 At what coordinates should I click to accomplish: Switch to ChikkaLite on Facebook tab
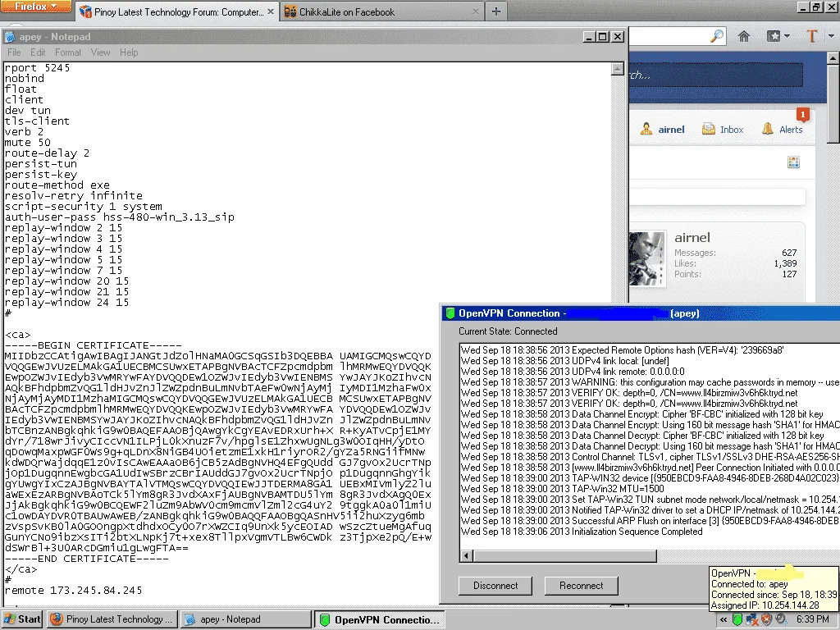click(381, 11)
